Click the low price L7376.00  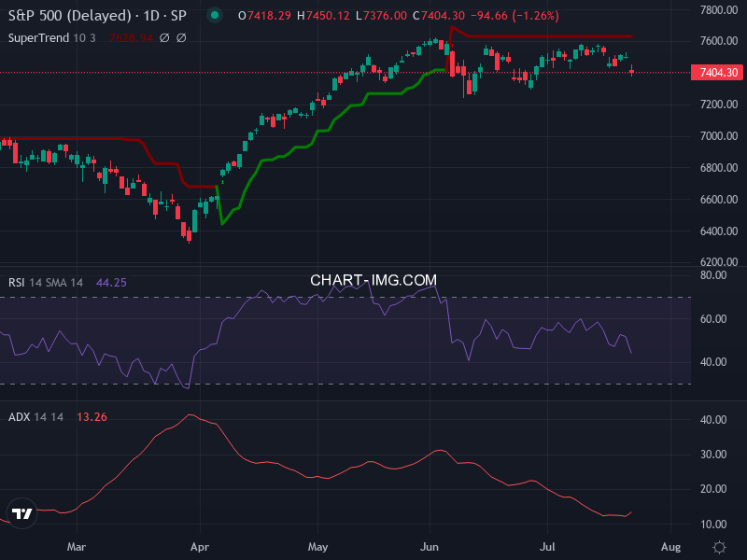[381, 16]
